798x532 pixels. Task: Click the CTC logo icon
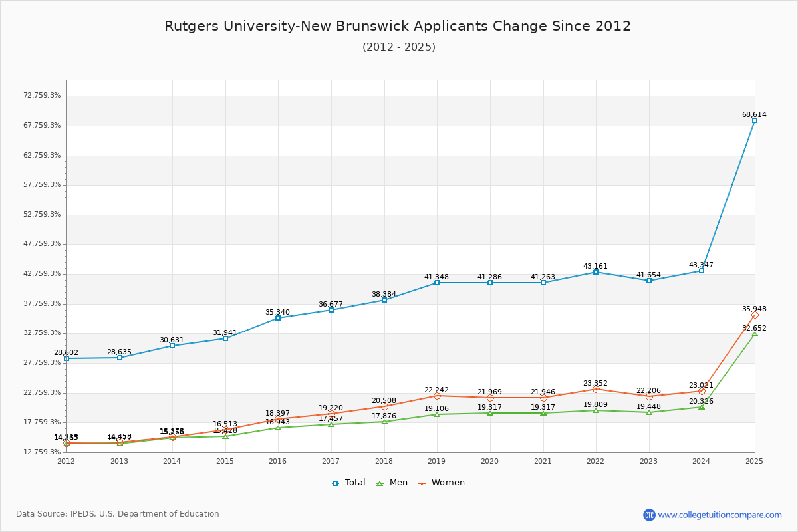pos(649,515)
